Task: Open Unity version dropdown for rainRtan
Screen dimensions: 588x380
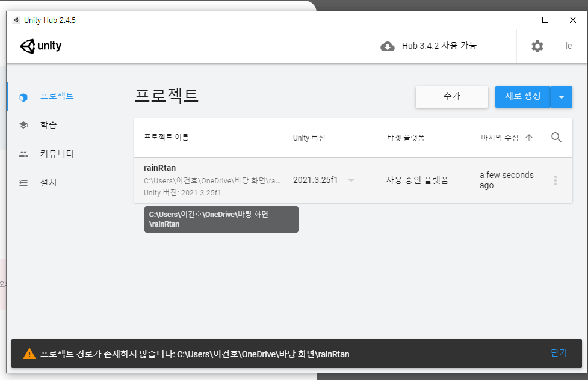Action: coord(351,180)
